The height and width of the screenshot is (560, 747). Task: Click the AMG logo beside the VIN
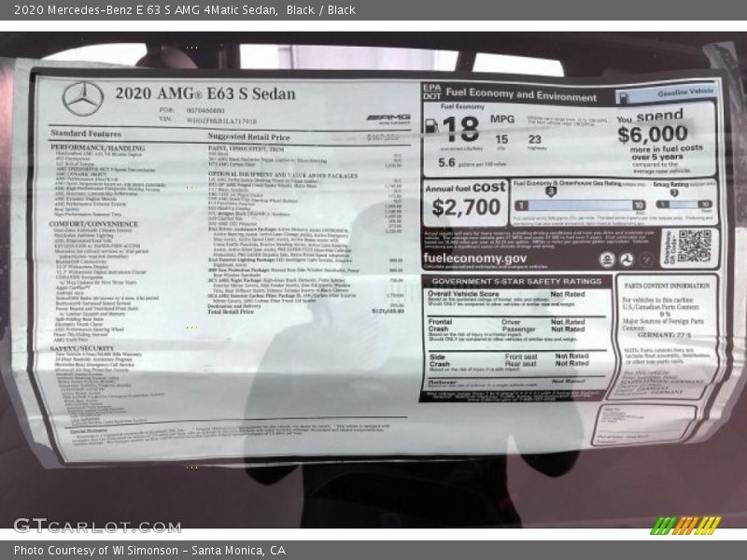coord(388,118)
